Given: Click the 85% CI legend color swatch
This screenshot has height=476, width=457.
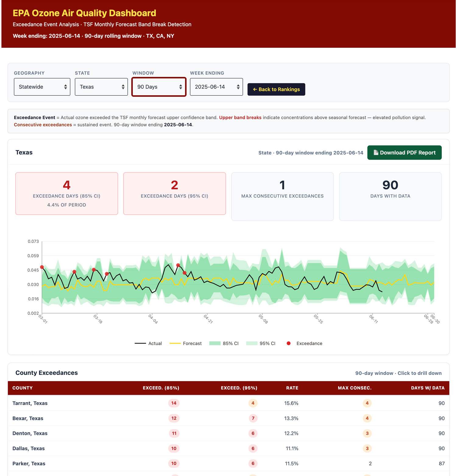Looking at the screenshot, I should tap(215, 343).
